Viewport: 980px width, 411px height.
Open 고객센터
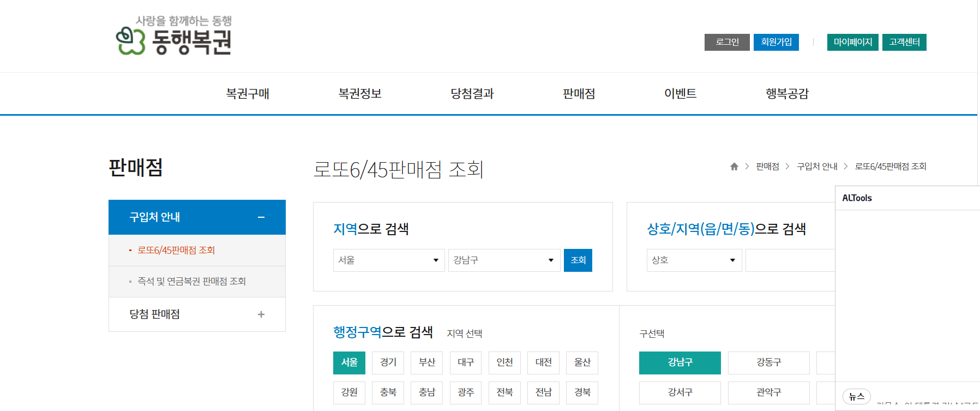(904, 42)
